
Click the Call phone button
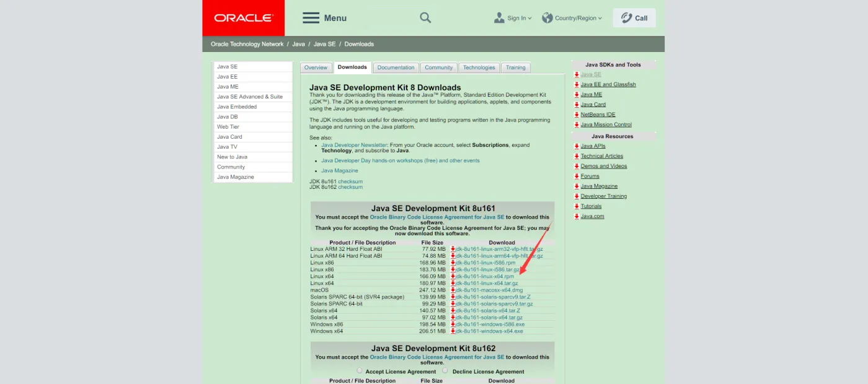634,18
